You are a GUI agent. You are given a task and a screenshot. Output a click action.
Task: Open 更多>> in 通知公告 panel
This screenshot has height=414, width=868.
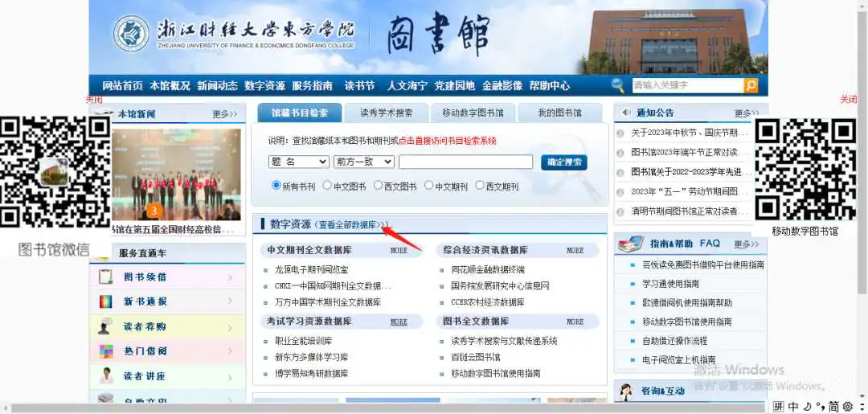747,113
